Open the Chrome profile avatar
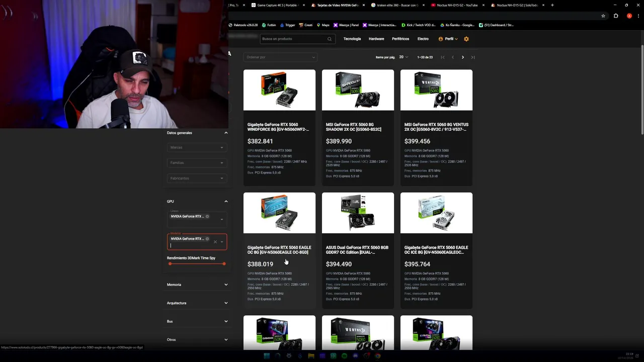This screenshot has height=362, width=644. (x=629, y=16)
